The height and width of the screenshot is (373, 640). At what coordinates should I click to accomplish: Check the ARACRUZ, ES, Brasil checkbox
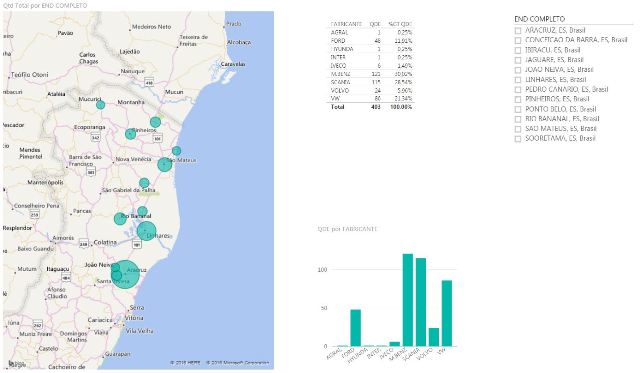[518, 31]
